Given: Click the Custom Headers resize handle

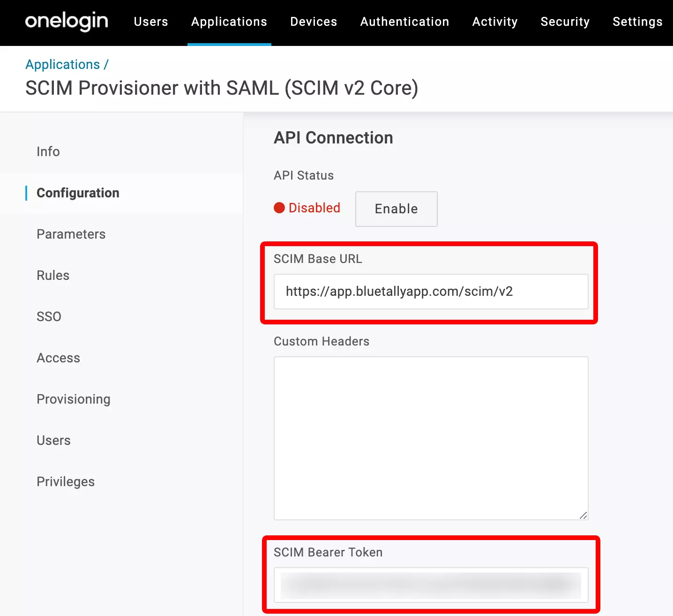Looking at the screenshot, I should coord(583,515).
